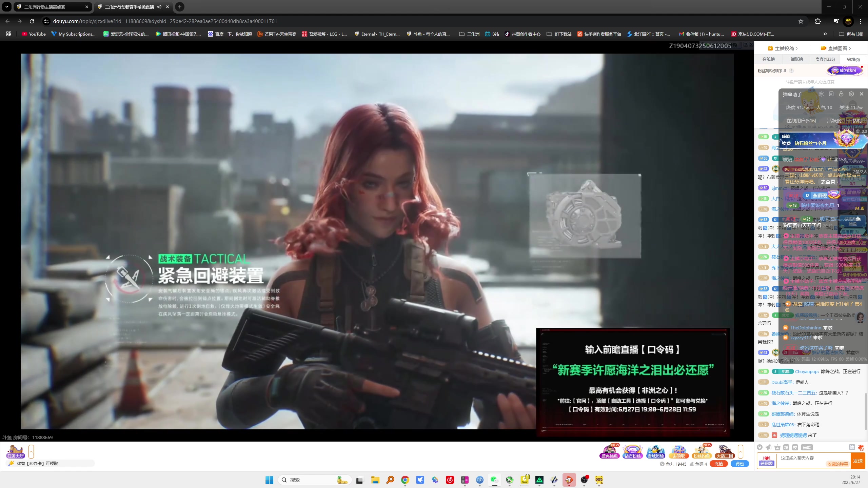Screen dimensions: 868x488
Task: Open the 大话三国 game icon
Action: tap(725, 452)
